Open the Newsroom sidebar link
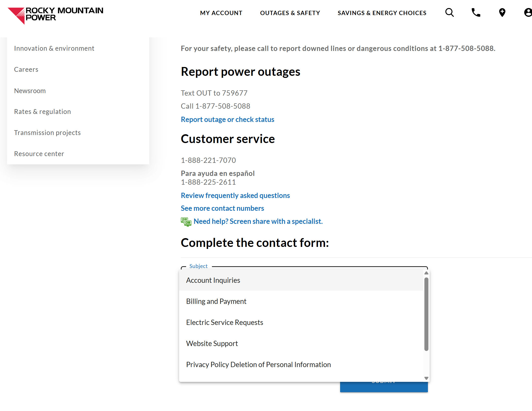The image size is (532, 411). 30,91
